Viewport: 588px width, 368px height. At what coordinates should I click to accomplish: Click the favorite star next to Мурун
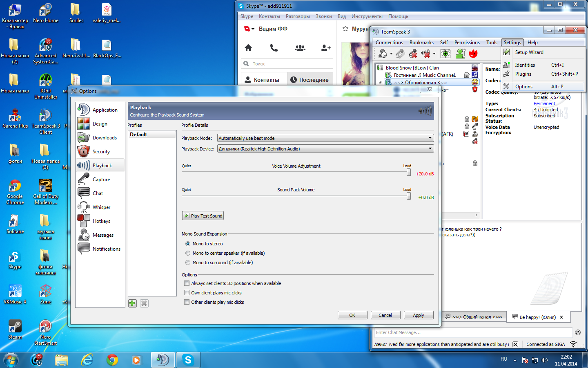point(345,29)
